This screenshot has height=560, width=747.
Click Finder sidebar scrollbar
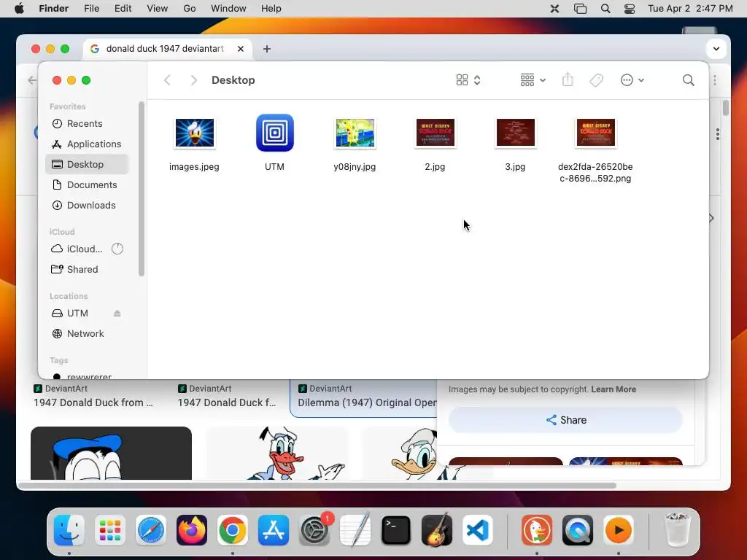[141, 189]
